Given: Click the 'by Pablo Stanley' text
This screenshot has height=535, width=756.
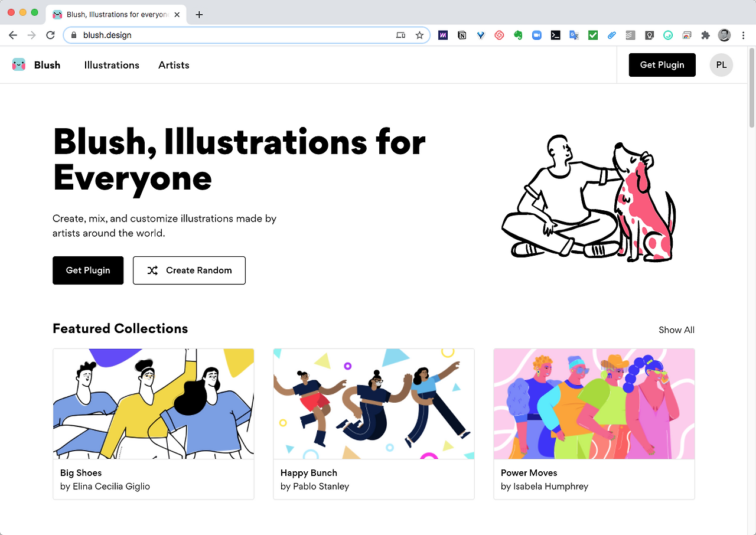Looking at the screenshot, I should click(x=315, y=487).
